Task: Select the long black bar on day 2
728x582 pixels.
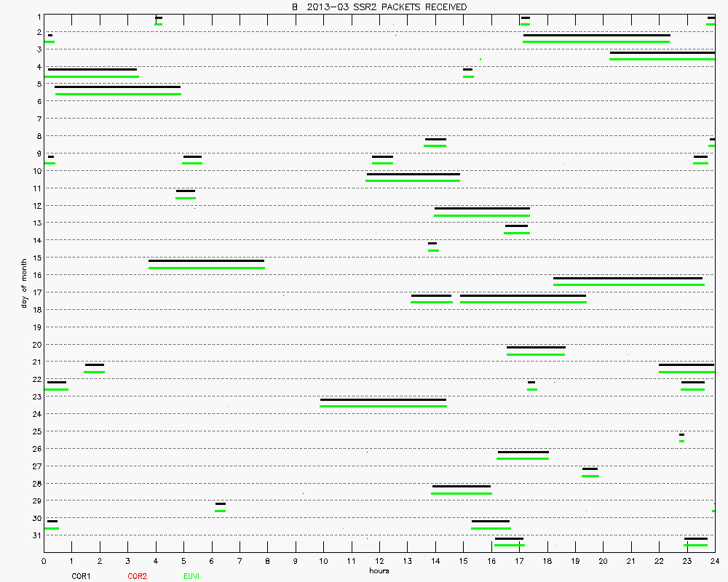Action: tap(596, 35)
